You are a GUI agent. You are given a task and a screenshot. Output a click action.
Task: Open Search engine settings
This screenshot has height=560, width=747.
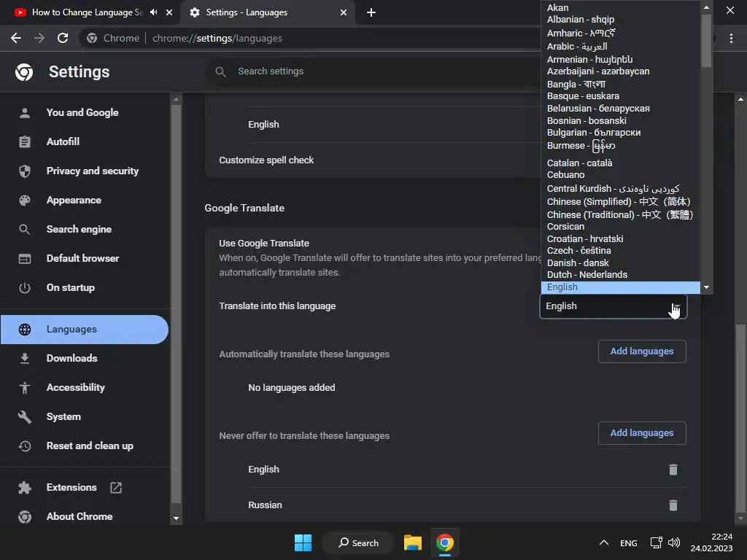[79, 229]
